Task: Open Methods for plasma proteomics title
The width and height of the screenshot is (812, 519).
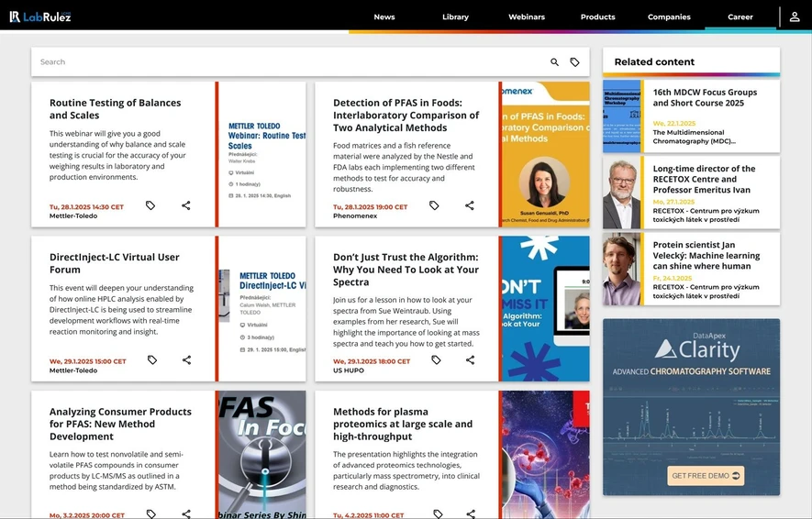Action: (403, 424)
